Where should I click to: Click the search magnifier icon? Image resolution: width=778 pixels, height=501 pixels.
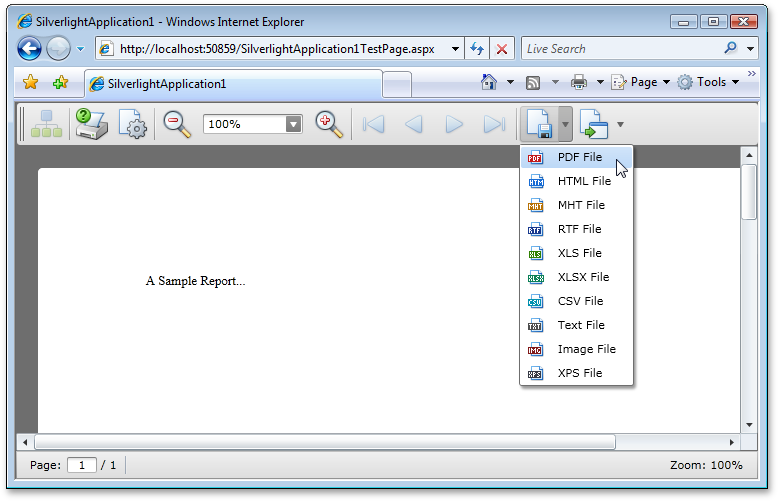click(730, 48)
